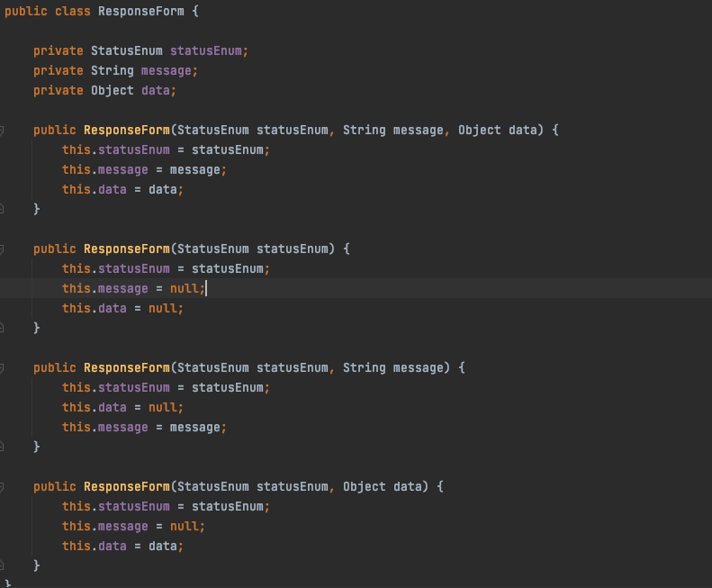Click 'this.data = null;' in String message constructor
This screenshot has height=588, width=712.
coord(122,407)
